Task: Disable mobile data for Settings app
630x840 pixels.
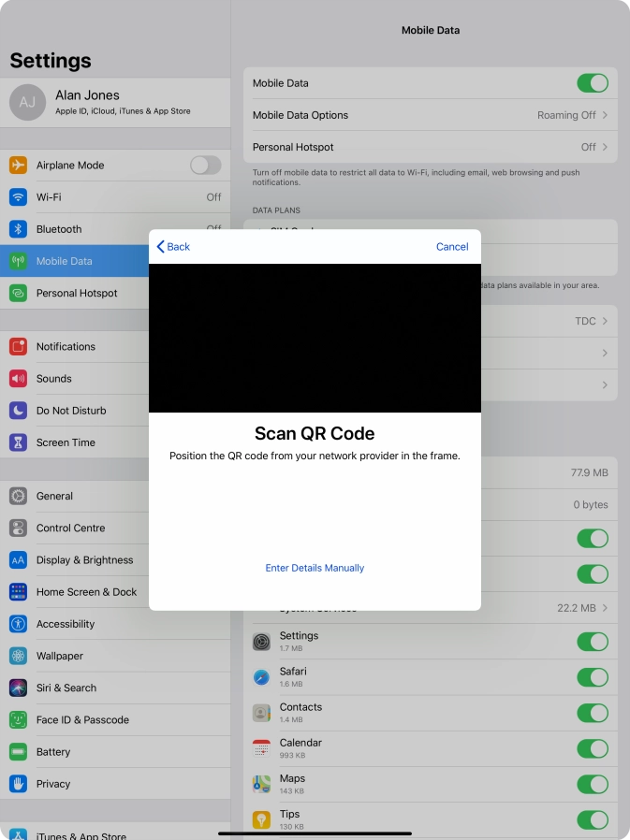Action: pos(593,642)
